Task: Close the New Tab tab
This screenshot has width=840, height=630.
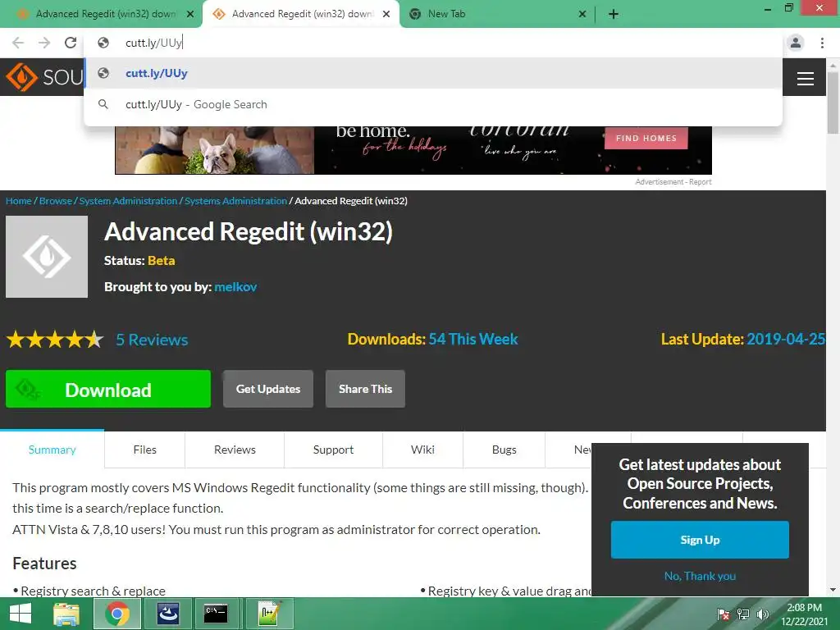Action: [582, 14]
